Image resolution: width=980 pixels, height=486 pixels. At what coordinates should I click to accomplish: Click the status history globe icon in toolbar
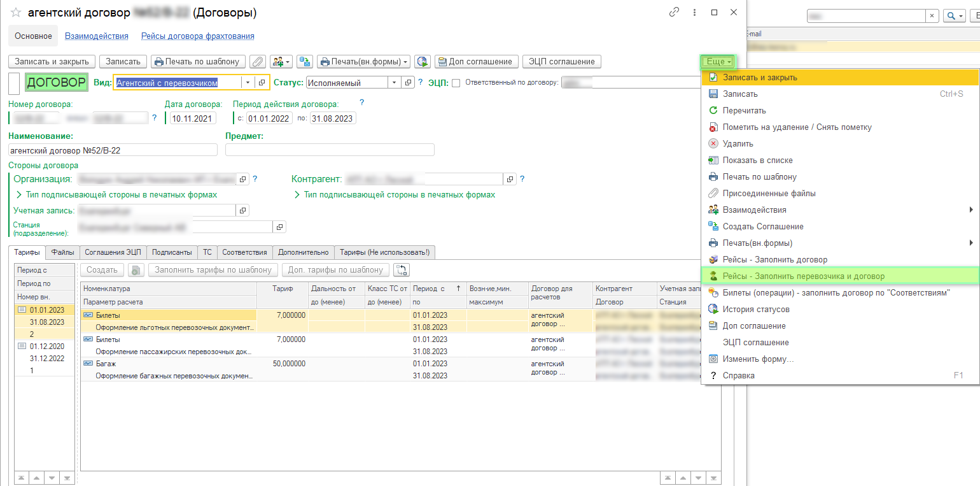pos(422,62)
